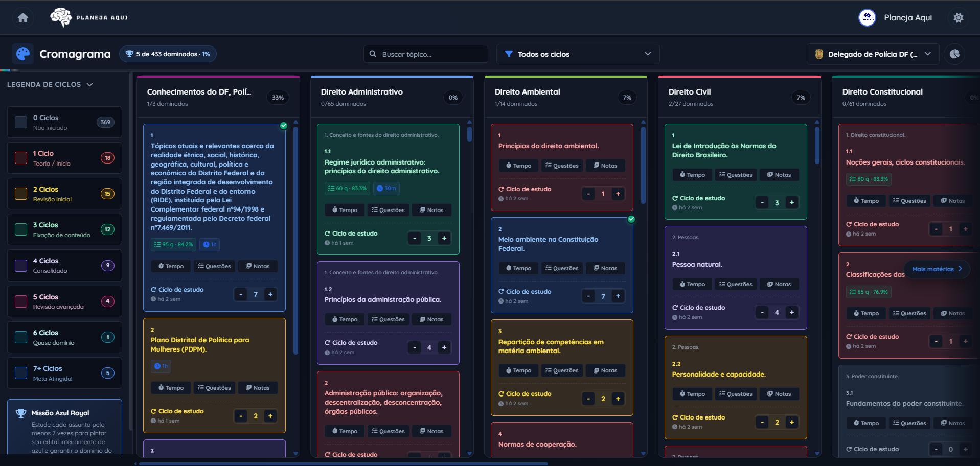Viewport: 980px width, 466px height.
Task: Click Ciclo de estudo on Plano Distrital card
Action: tap(177, 411)
